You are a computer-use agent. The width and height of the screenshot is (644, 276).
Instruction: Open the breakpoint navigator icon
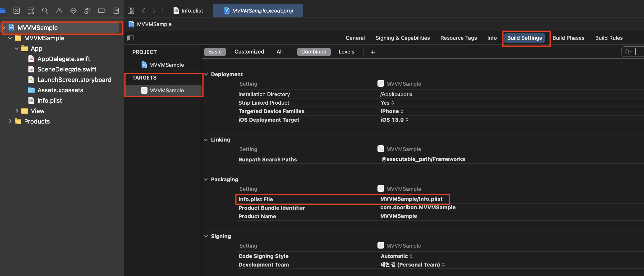tap(102, 10)
